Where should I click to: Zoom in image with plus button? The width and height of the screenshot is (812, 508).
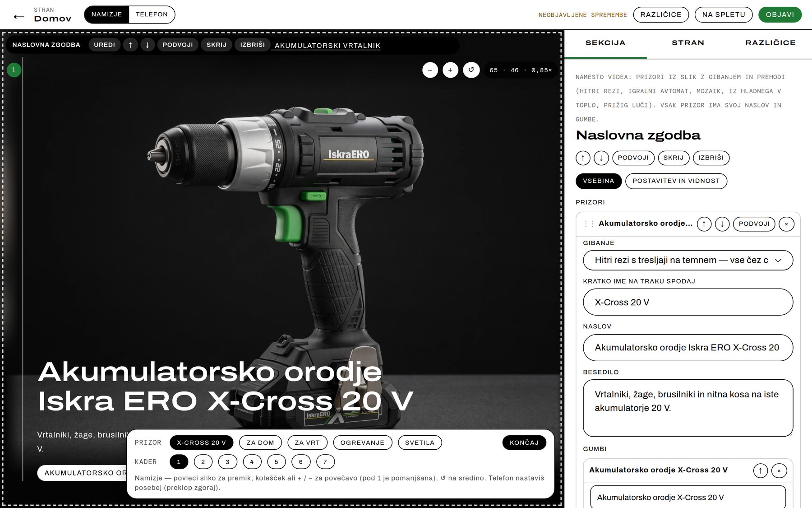point(450,70)
